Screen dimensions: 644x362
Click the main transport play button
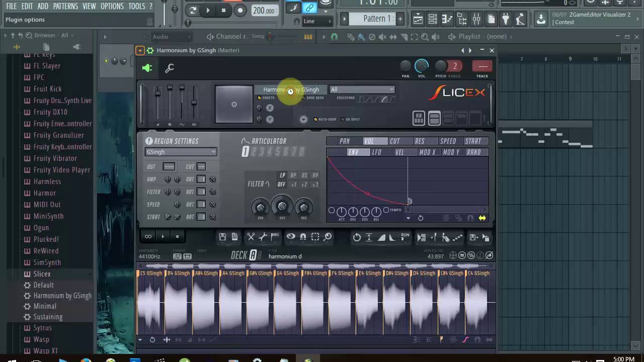[x=208, y=10]
